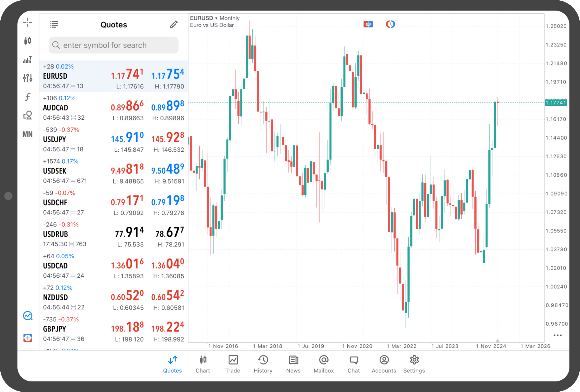
Task: Open the Settings tab
Action: point(414,364)
